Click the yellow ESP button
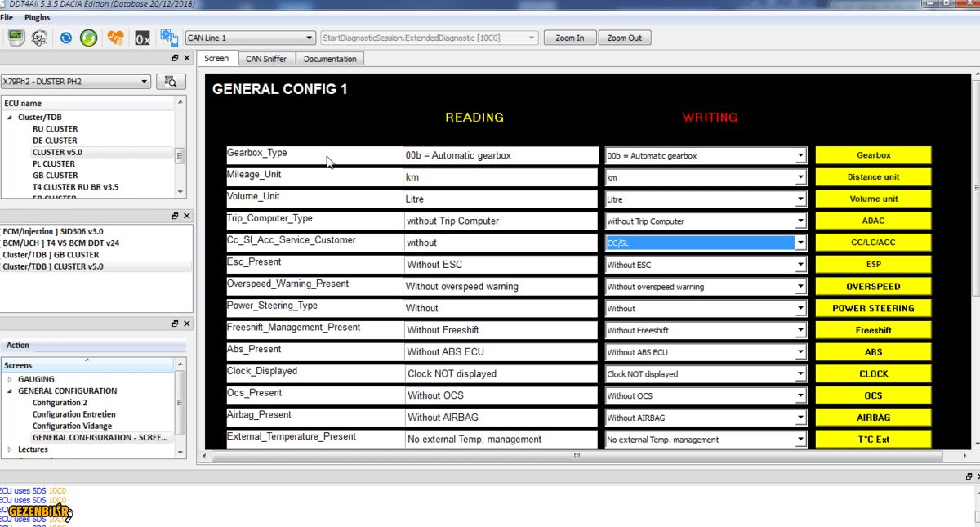This screenshot has width=980, height=527. [x=873, y=265]
